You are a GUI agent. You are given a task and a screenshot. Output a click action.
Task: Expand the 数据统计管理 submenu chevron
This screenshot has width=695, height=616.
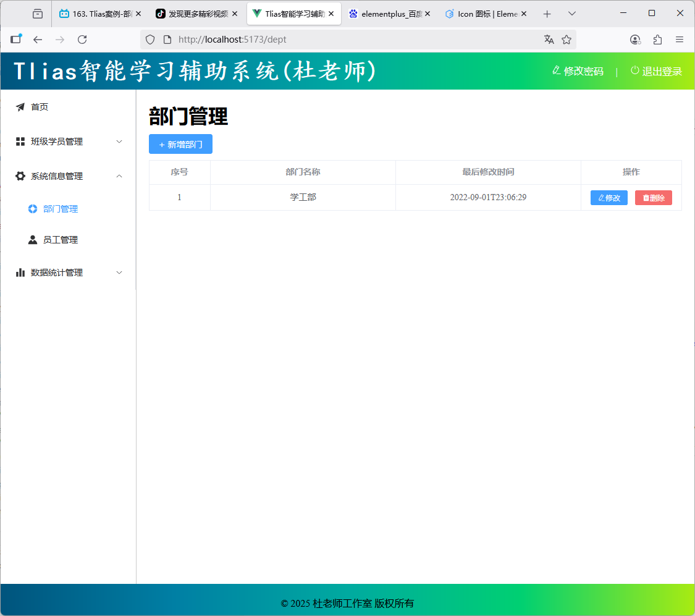(119, 272)
